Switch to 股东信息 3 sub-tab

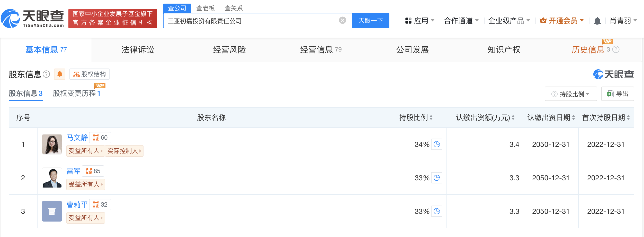26,93
